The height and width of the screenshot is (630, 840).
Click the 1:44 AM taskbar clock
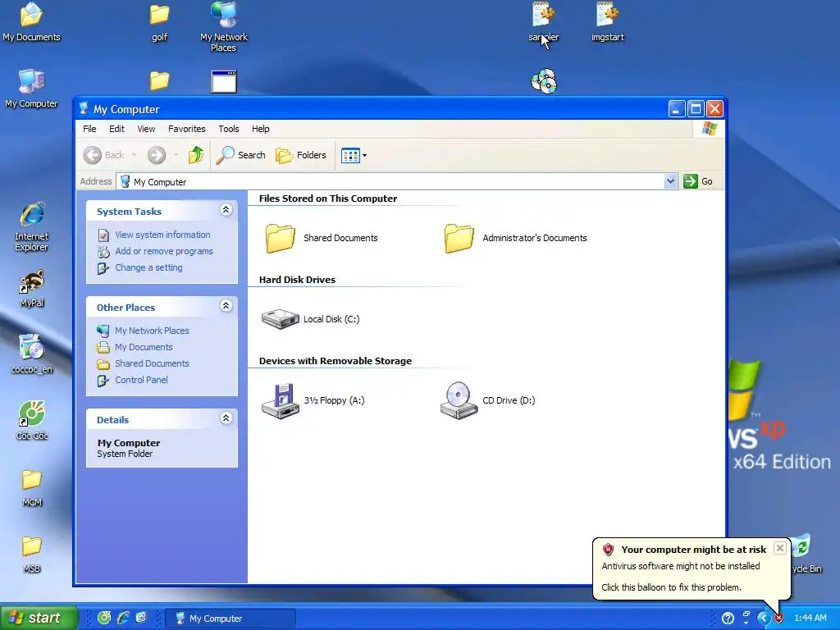(x=810, y=619)
